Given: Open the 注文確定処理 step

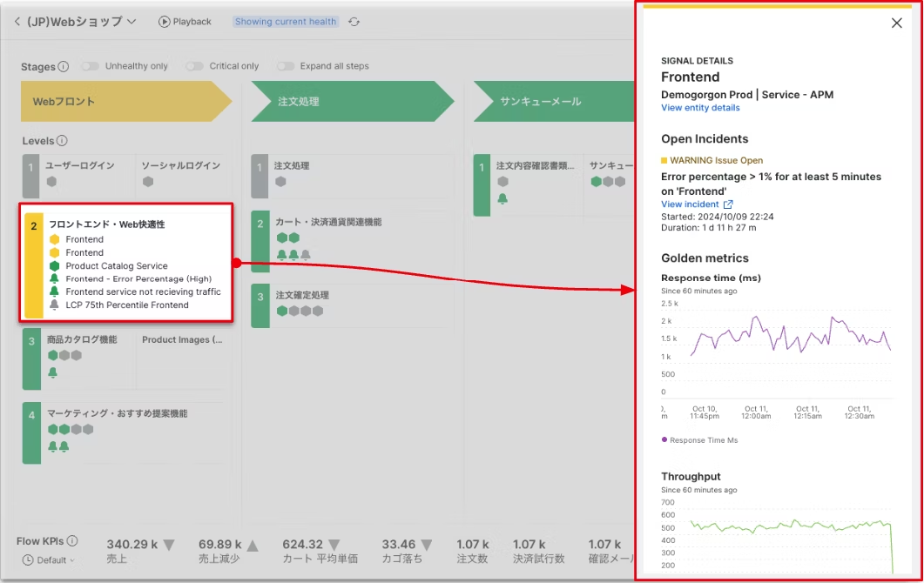Looking at the screenshot, I should (x=302, y=295).
